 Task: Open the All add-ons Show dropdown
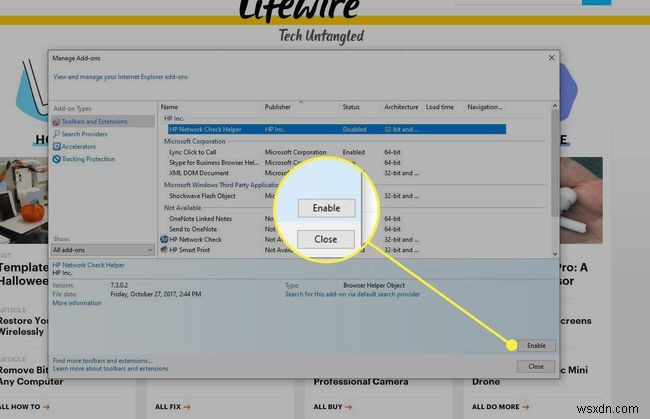coord(103,250)
